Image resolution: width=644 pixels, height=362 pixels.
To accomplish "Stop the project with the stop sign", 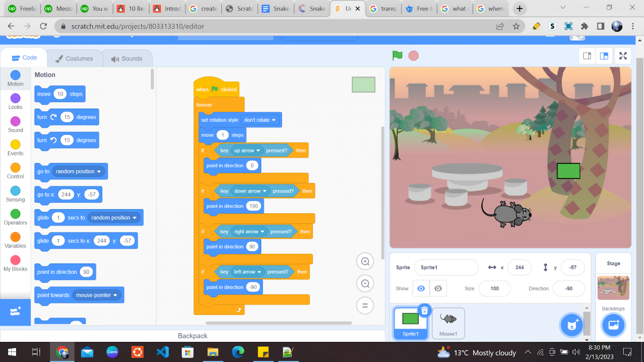I will point(413,55).
